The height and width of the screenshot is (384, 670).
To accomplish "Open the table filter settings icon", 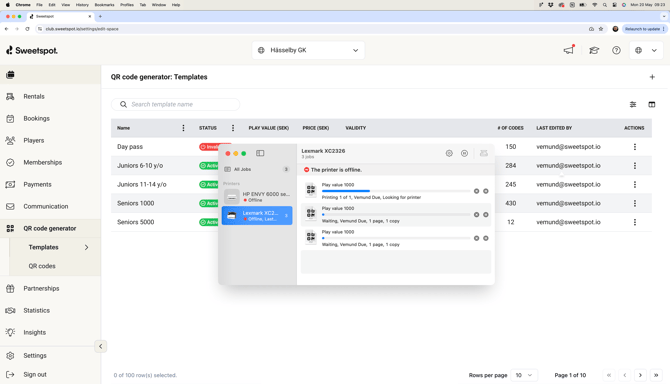I will tap(633, 104).
